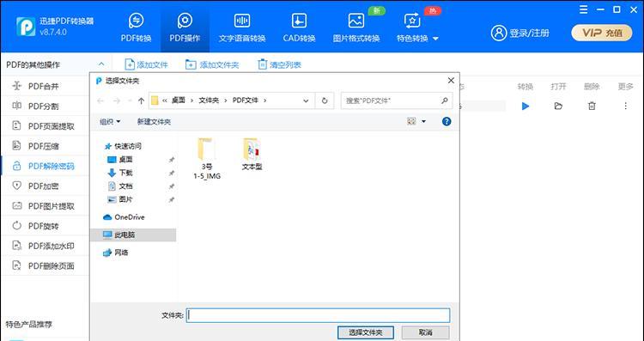Select 文档 in the navigation tree
The width and height of the screenshot is (644, 341).
pyautogui.click(x=120, y=186)
